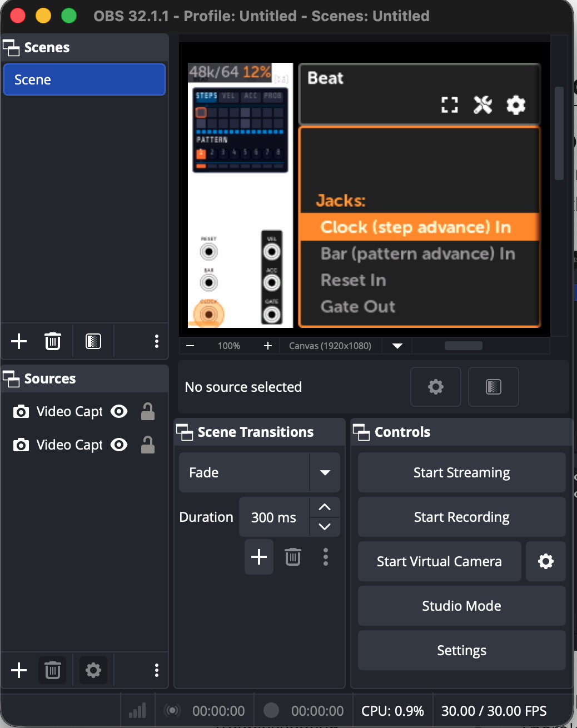577x728 pixels.
Task: Click the Scenes dock header icon
Action: pos(11,48)
